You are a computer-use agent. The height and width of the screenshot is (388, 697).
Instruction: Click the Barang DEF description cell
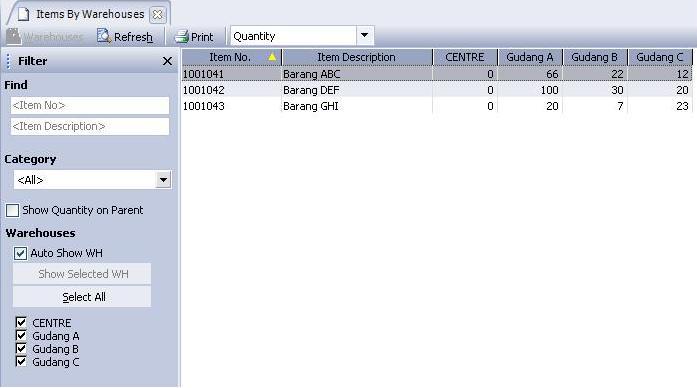357,90
